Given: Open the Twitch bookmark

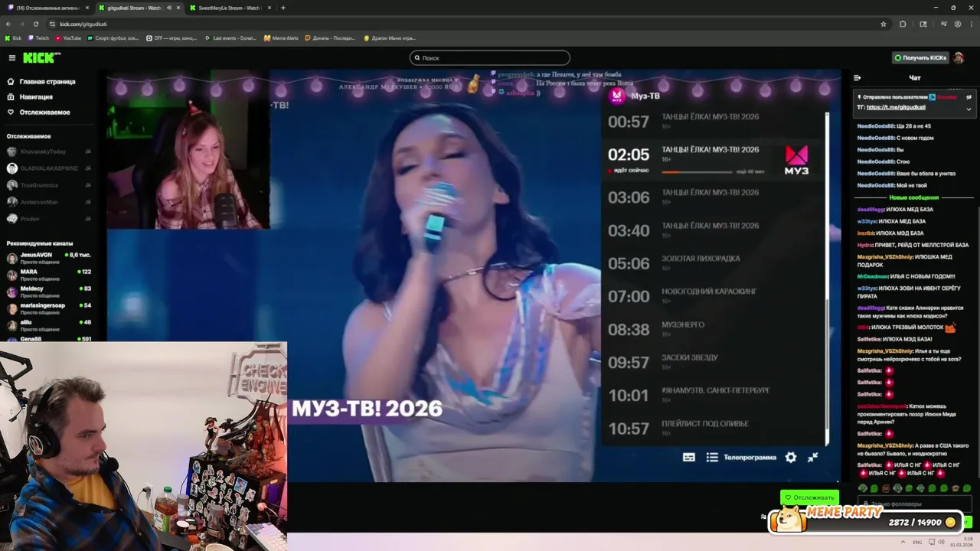Looking at the screenshot, I should tap(38, 37).
